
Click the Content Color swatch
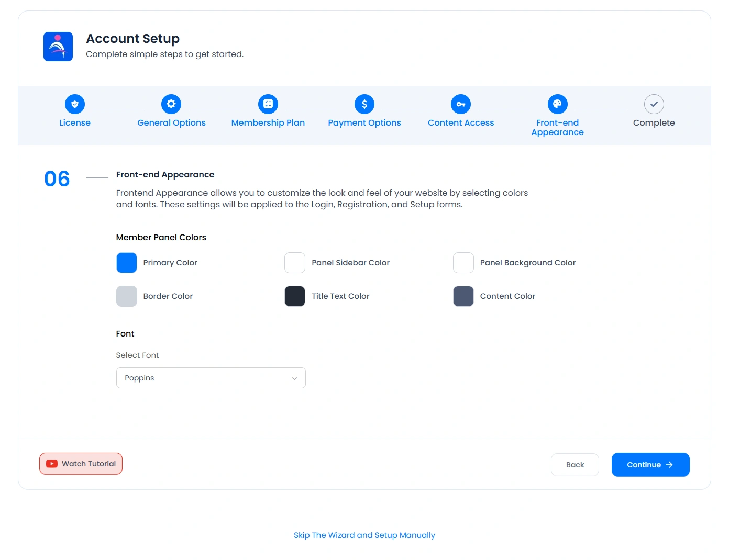(463, 296)
